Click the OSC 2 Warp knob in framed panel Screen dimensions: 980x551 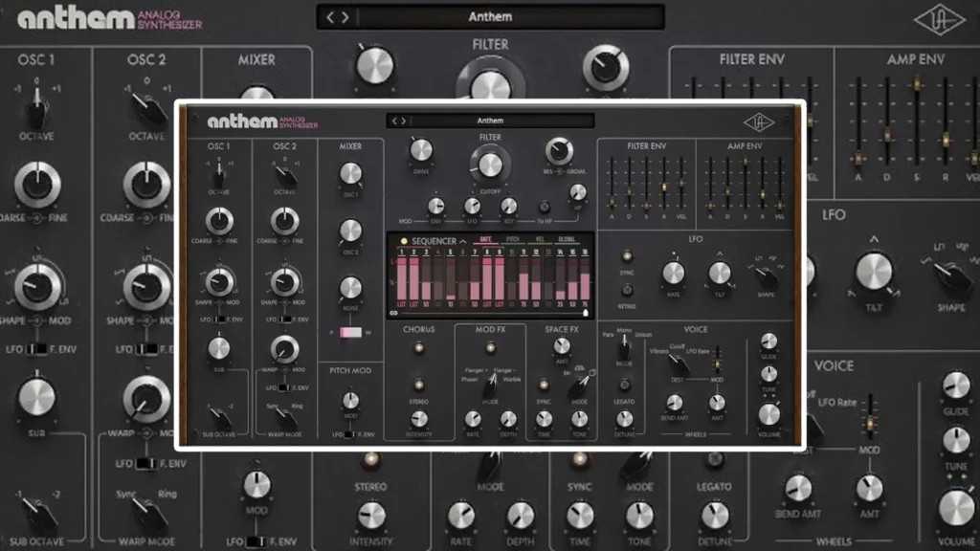click(284, 349)
